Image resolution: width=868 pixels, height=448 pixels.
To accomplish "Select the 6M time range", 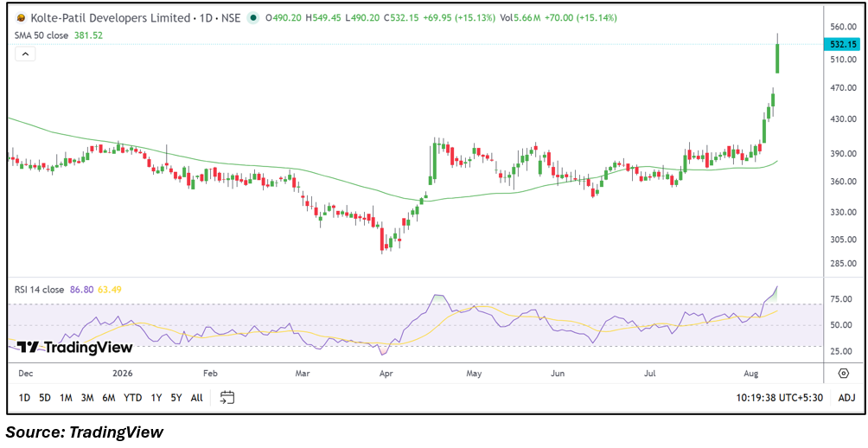I will pyautogui.click(x=109, y=398).
